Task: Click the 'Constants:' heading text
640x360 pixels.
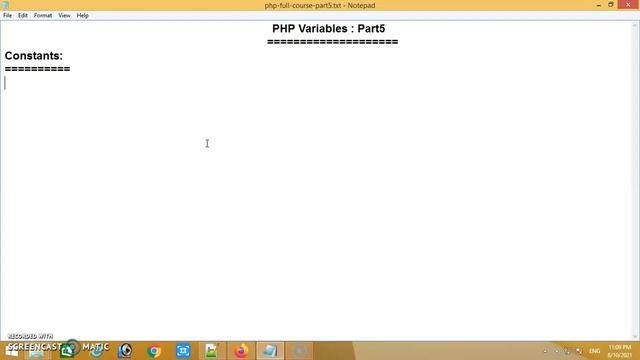Action: tap(34, 56)
